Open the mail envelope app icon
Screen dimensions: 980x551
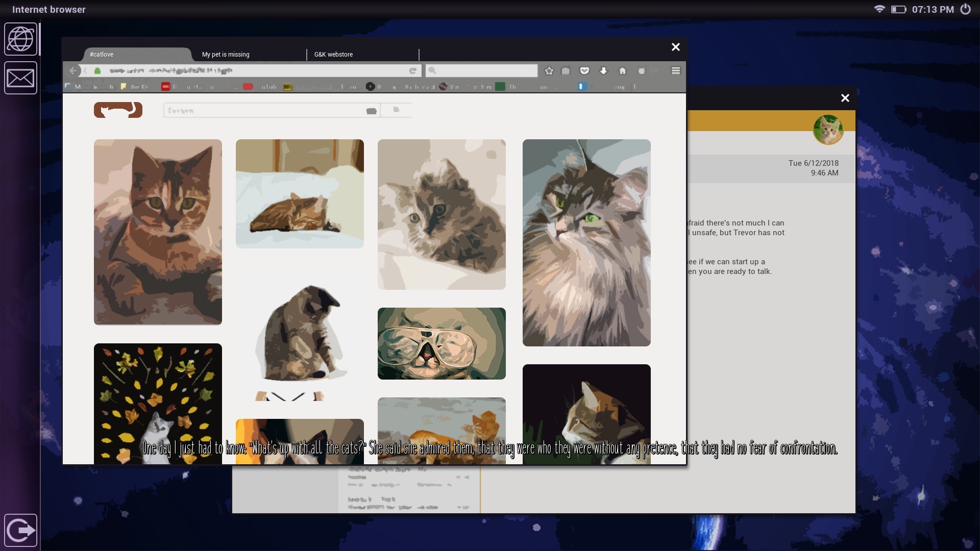(20, 78)
